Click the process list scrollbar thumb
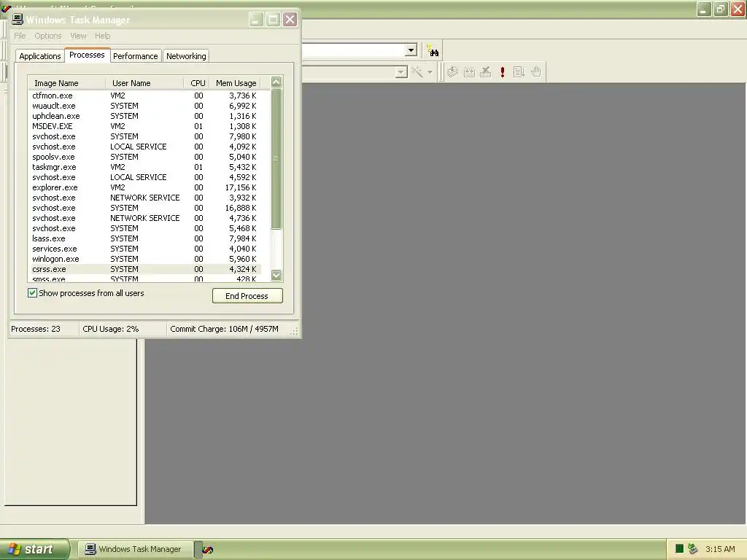 click(x=276, y=158)
